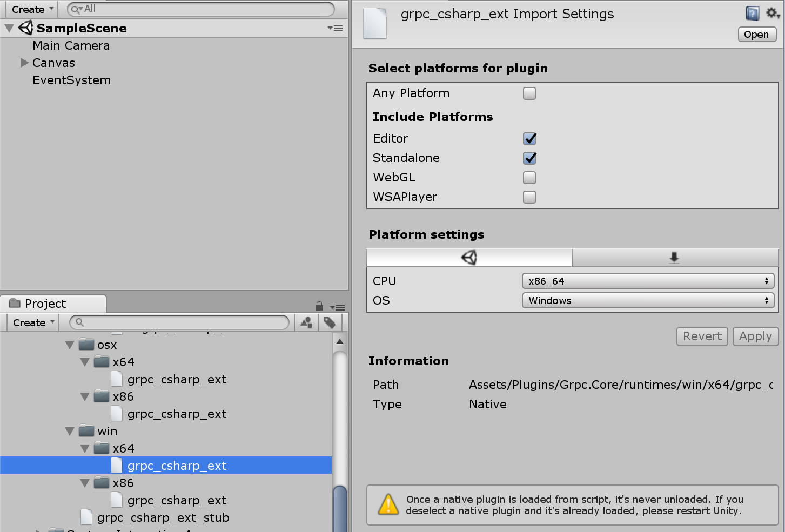Screen dimensions: 785x532
Task: Enable WebGL as an include platform
Action: click(529, 178)
